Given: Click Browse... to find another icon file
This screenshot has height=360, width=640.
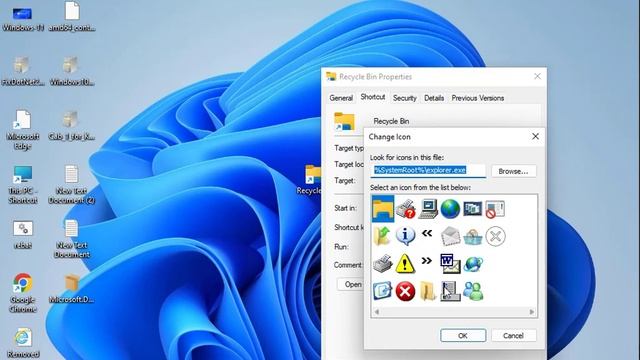Looking at the screenshot, I should tap(513, 171).
